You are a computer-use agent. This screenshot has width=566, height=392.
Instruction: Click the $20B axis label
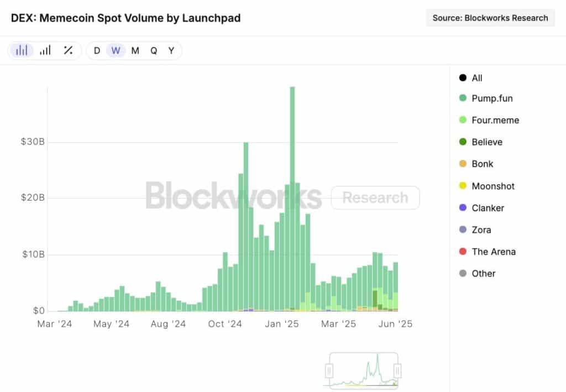33,197
